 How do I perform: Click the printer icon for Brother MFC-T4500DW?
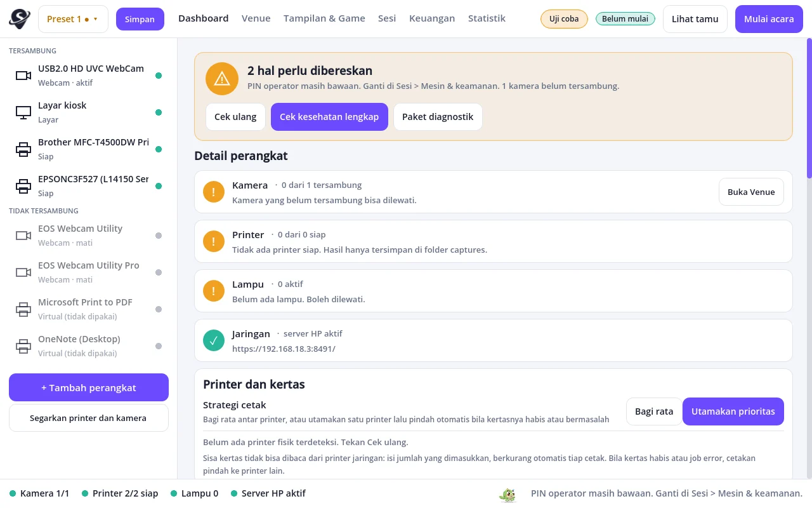coord(23,149)
